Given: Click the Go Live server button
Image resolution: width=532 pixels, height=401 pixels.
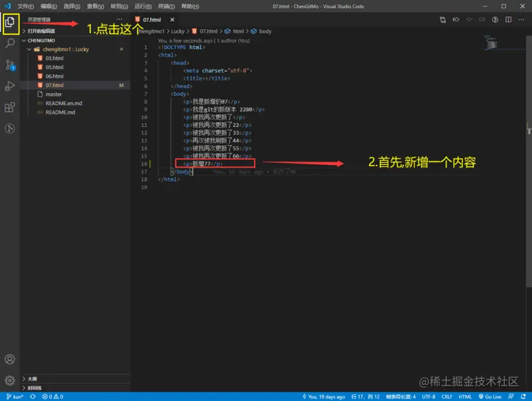Looking at the screenshot, I should point(490,396).
